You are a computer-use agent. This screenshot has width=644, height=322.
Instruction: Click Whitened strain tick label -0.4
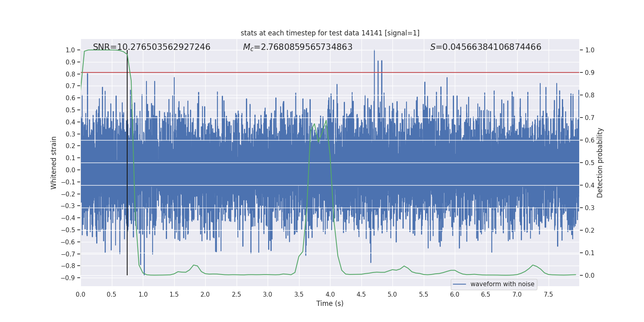point(68,218)
